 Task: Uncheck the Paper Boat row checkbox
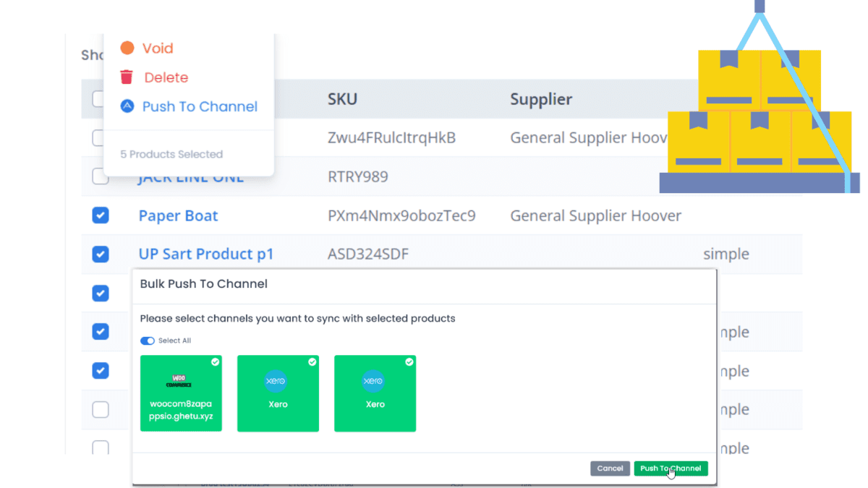click(101, 215)
